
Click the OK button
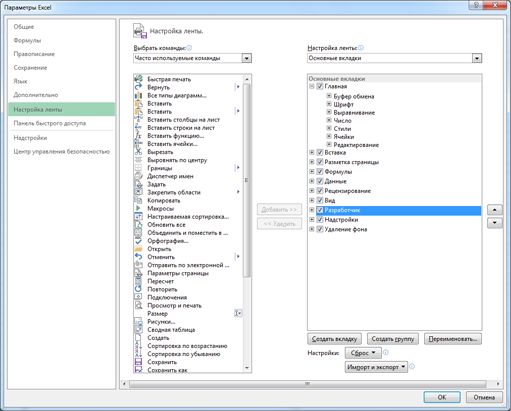[x=442, y=397]
